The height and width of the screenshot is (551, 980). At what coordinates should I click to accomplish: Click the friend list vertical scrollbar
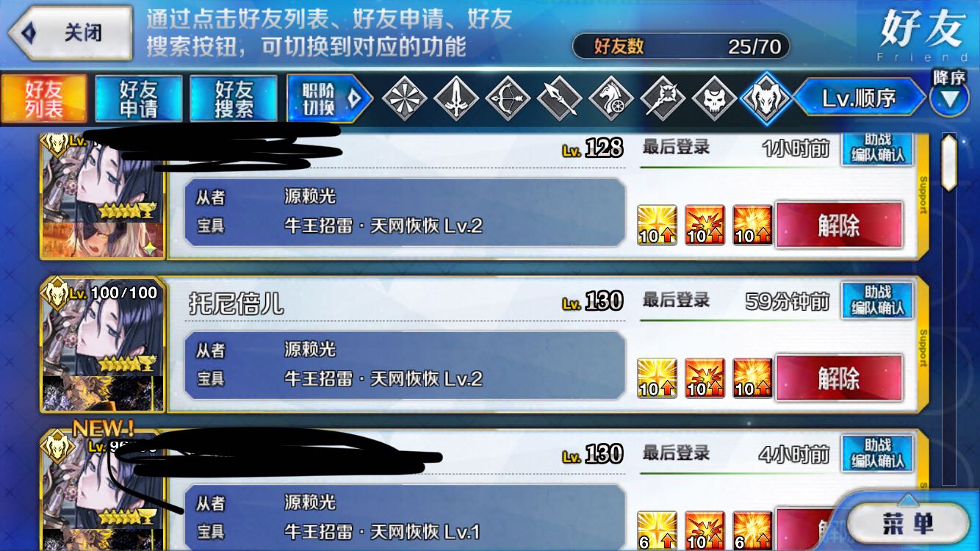pos(948,309)
